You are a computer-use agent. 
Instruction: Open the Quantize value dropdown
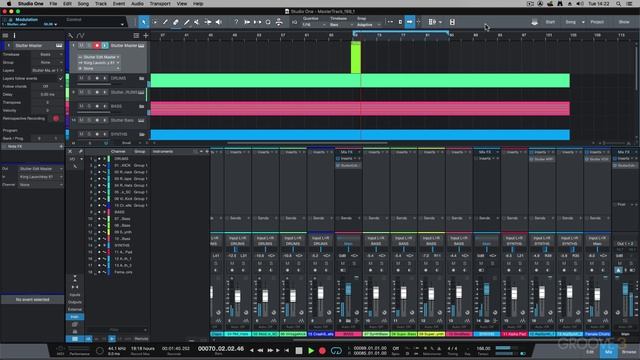click(x=313, y=25)
